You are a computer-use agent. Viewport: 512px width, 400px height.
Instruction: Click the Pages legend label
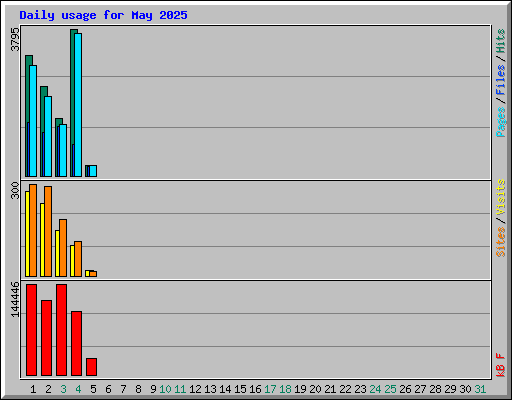[501, 122]
